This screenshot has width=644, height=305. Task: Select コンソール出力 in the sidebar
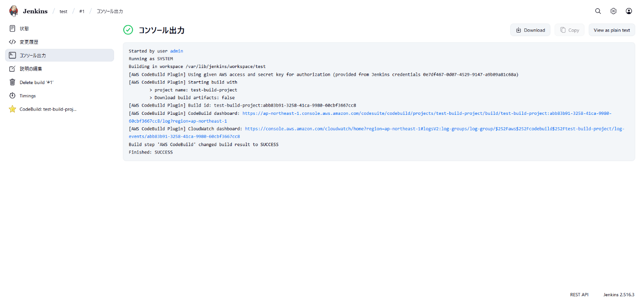(59, 55)
